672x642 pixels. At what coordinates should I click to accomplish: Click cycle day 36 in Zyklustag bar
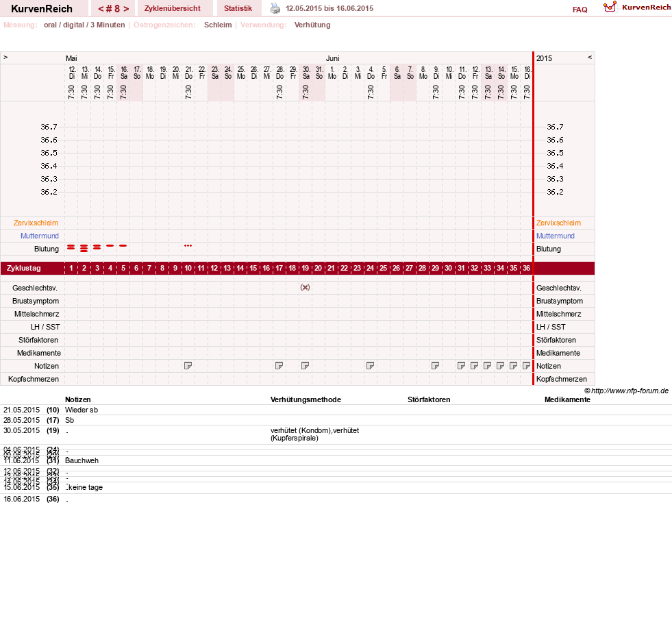(x=526, y=268)
